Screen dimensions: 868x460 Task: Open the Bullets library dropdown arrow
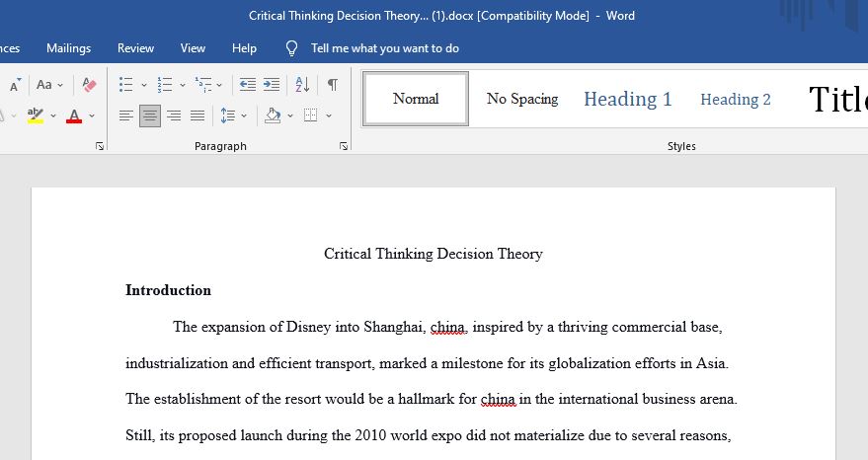click(x=144, y=85)
